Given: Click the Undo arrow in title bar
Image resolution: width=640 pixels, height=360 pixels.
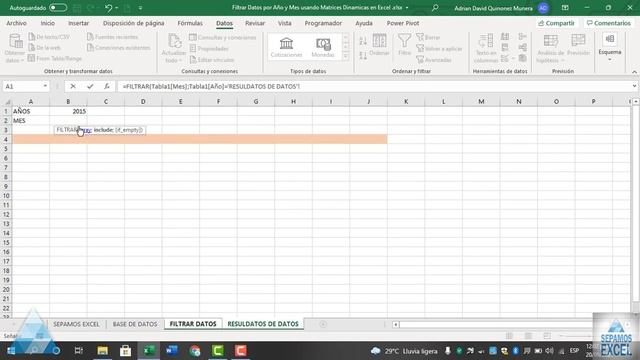Looking at the screenshot, I should (108, 8).
